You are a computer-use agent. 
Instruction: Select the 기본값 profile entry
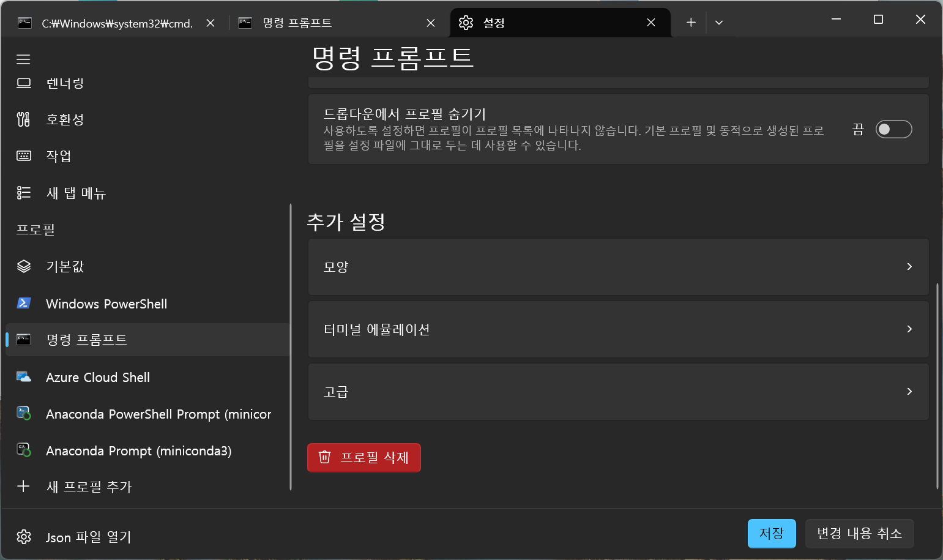(147, 266)
